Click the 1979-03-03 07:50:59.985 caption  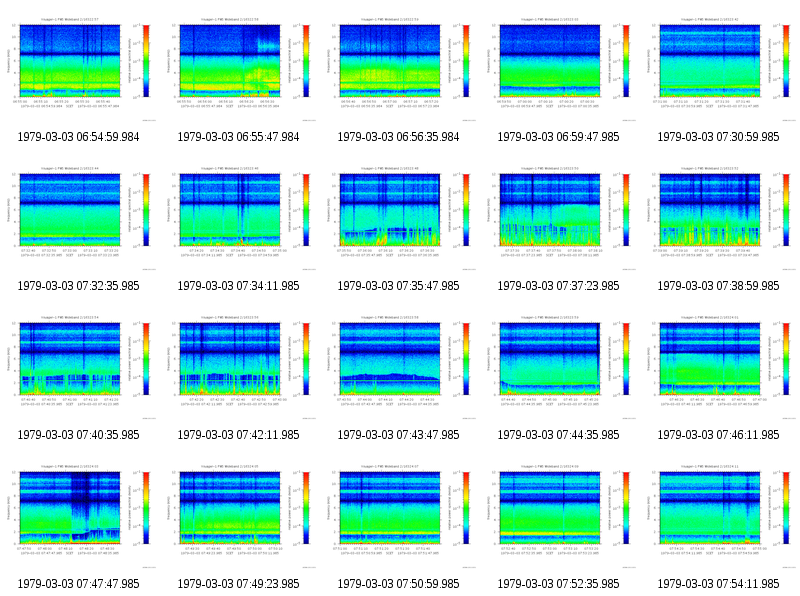coord(398,584)
